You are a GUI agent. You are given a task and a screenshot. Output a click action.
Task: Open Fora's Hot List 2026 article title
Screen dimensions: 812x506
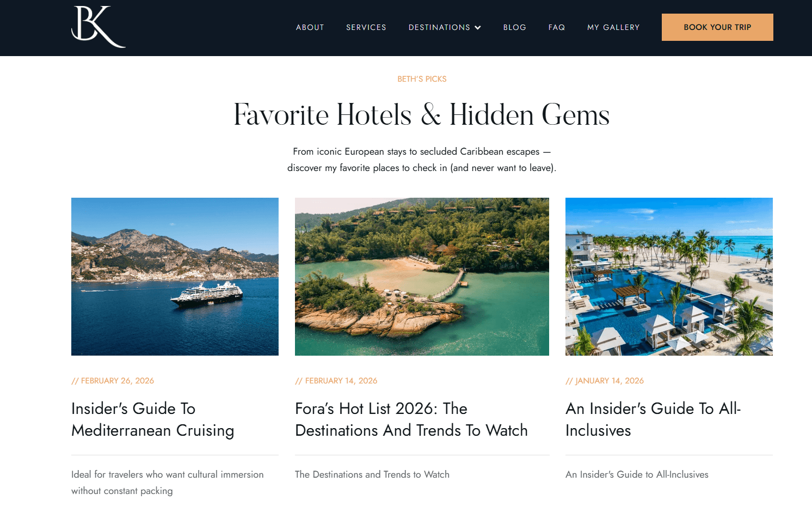(x=411, y=419)
